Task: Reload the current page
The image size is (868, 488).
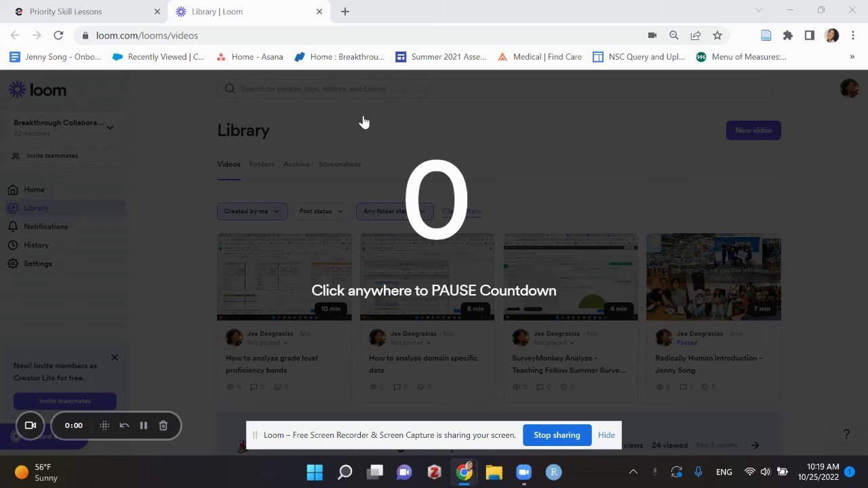Action: (58, 35)
